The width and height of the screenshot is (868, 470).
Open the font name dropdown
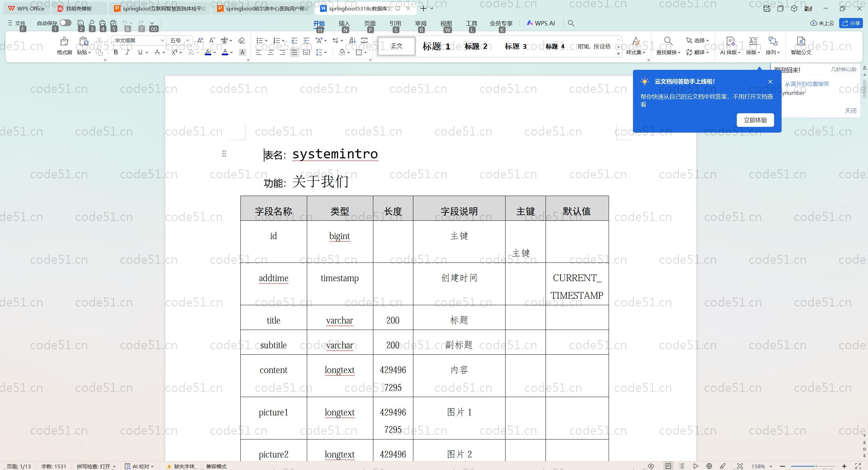coord(162,41)
